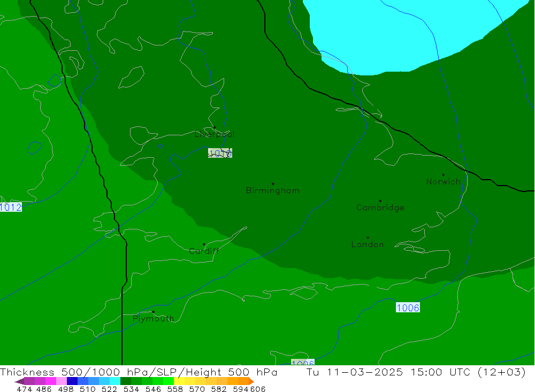Click the legend value 534
The image size is (535, 392).
tap(132, 389)
